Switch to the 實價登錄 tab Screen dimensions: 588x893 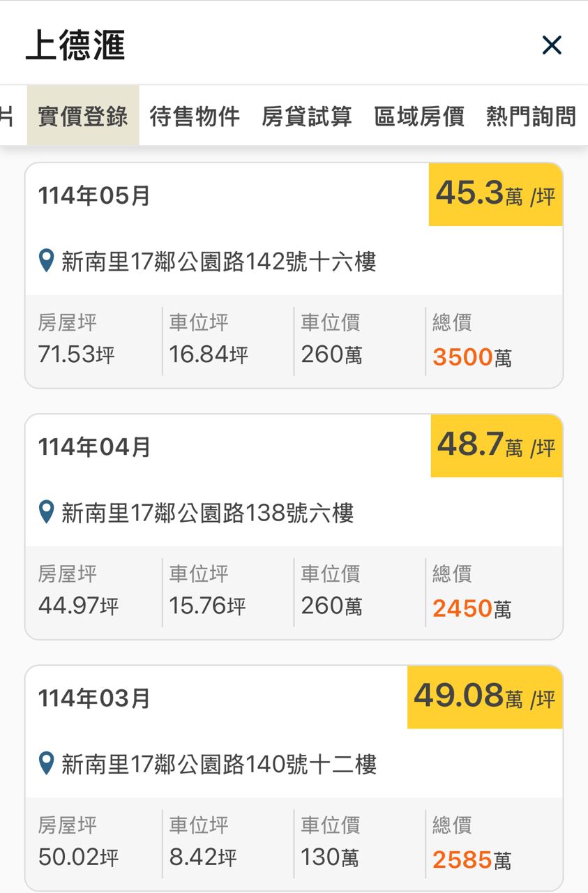tap(83, 116)
